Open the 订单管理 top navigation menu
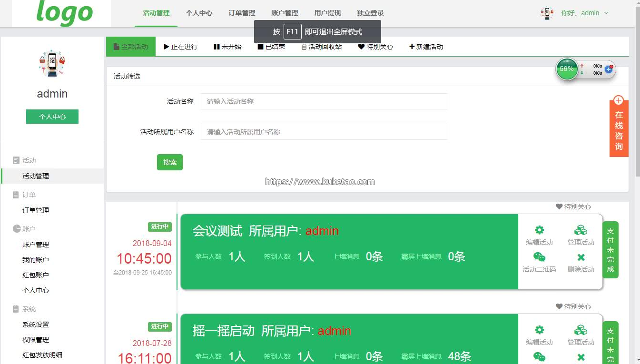 242,13
